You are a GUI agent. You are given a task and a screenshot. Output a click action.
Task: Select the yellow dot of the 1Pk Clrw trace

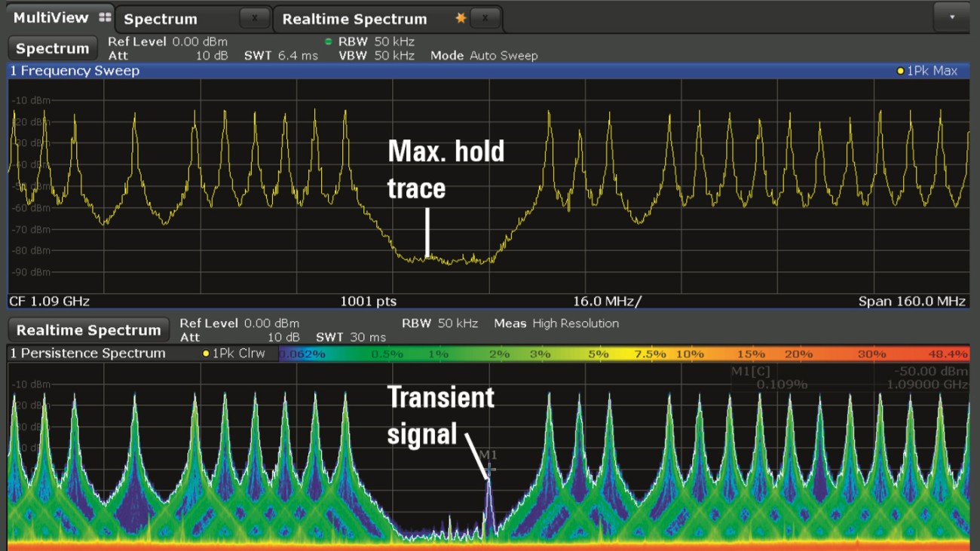(x=204, y=352)
